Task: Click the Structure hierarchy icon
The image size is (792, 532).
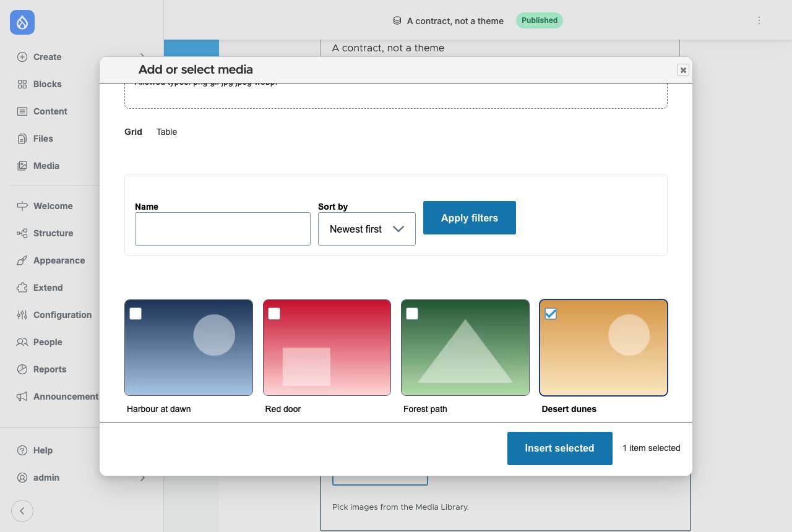Action: [x=22, y=233]
